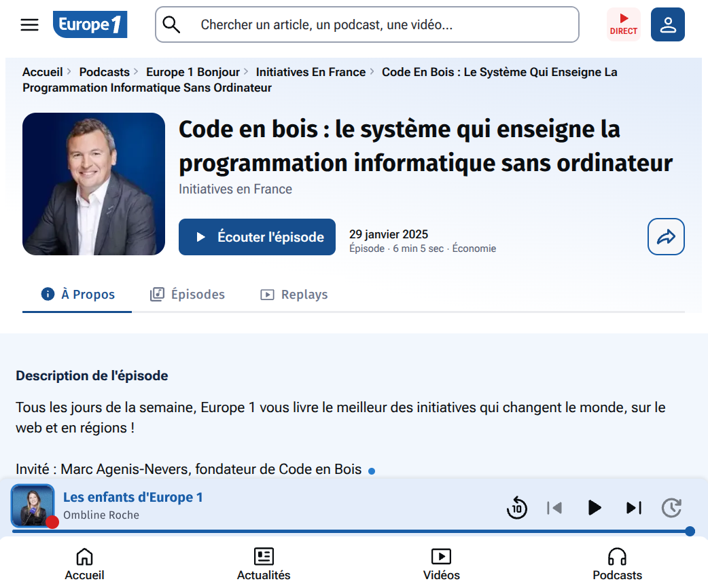Share the episode with the arrow icon

[666, 236]
